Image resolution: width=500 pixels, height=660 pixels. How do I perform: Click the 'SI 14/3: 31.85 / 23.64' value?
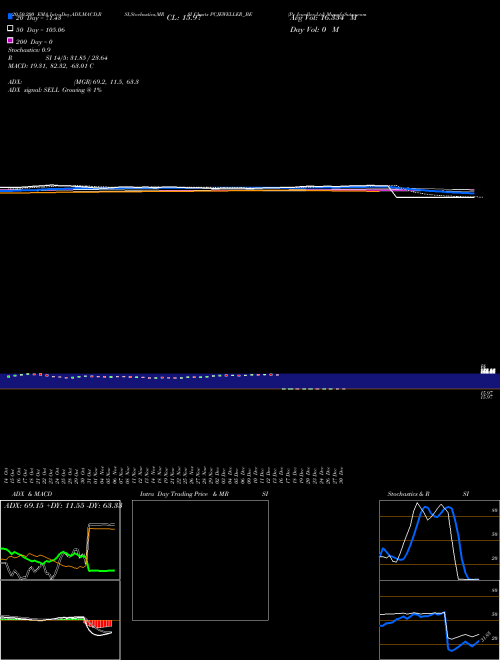click(76, 58)
